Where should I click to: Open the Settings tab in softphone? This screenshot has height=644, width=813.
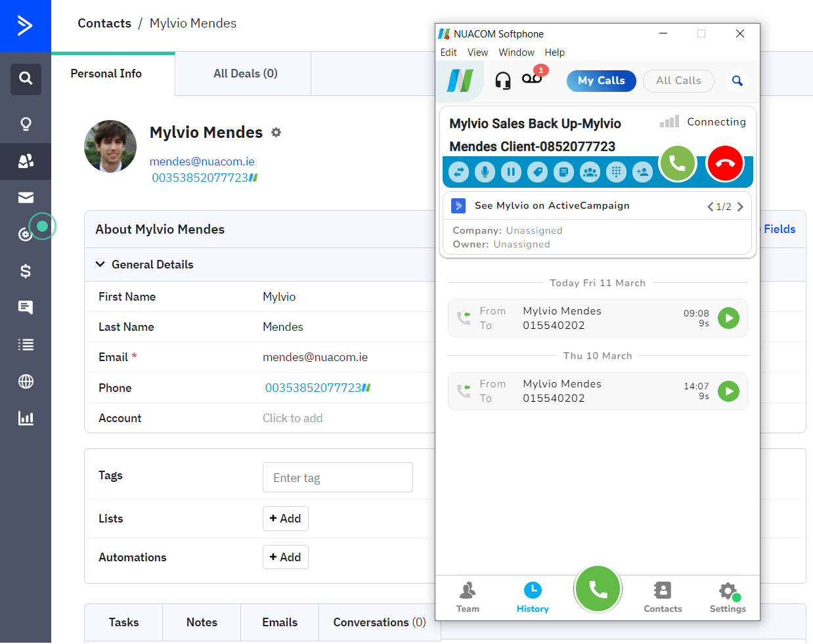coord(728,597)
